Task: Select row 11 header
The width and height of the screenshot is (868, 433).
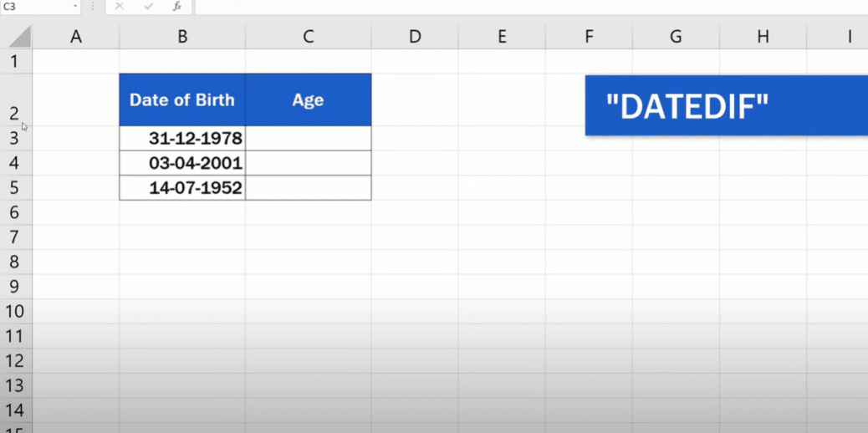Action: 16,336
